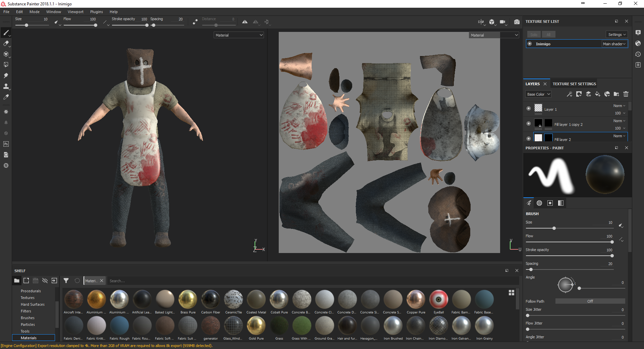Select the Smudge tool

click(6, 76)
